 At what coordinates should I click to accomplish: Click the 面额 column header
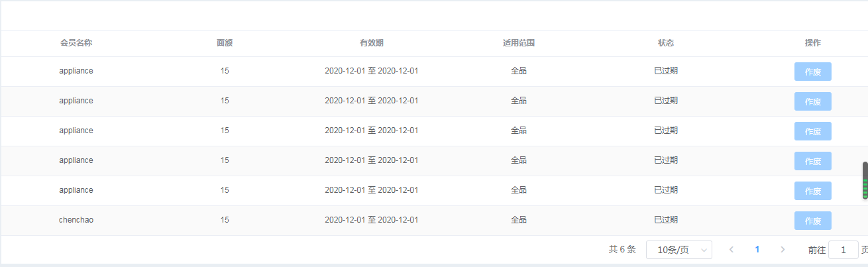pos(225,43)
